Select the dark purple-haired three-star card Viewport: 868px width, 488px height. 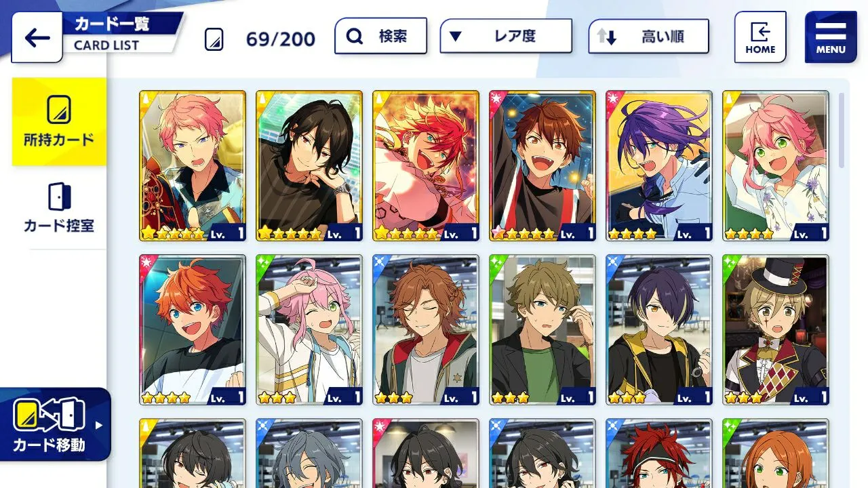tap(659, 330)
